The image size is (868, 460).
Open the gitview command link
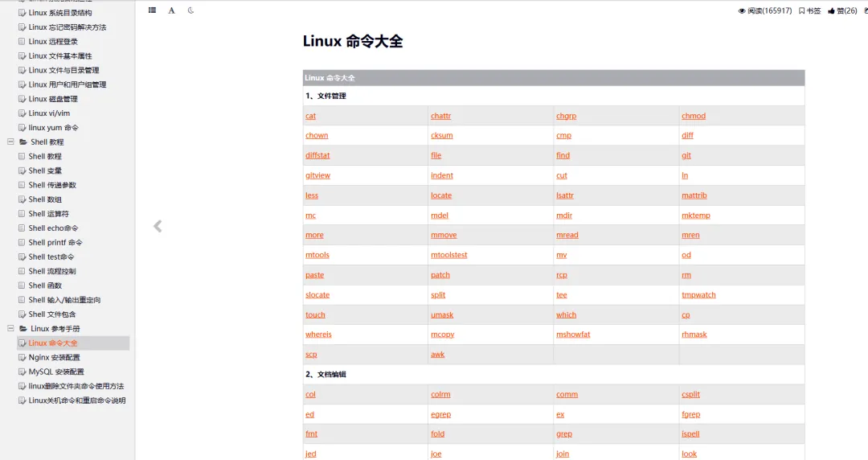pyautogui.click(x=317, y=175)
